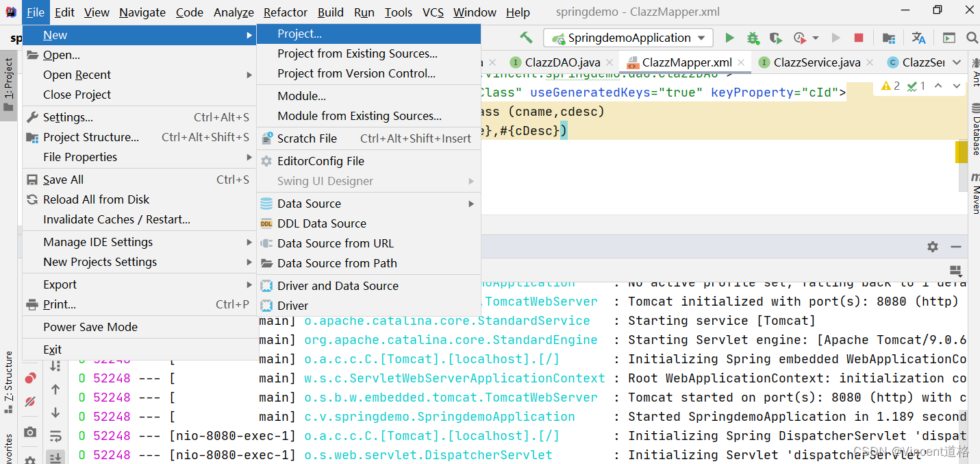Viewport: 980px width, 464px height.
Task: Open the Translation plugin icon in toolbar
Action: click(x=918, y=38)
